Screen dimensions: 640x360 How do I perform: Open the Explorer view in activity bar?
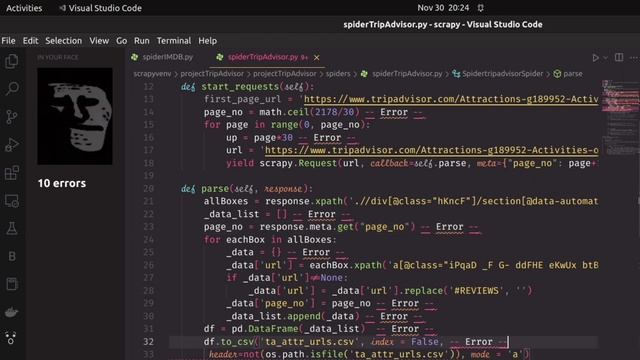point(12,61)
